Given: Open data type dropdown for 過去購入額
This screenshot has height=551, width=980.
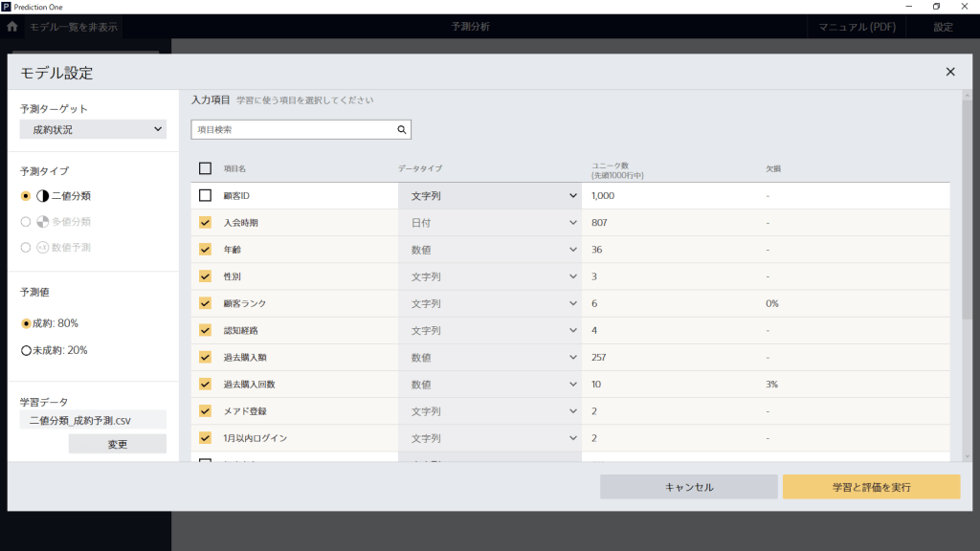Looking at the screenshot, I should (490, 357).
